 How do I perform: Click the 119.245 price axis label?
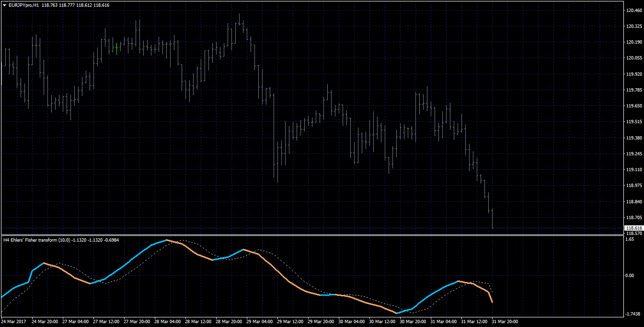pos(634,154)
